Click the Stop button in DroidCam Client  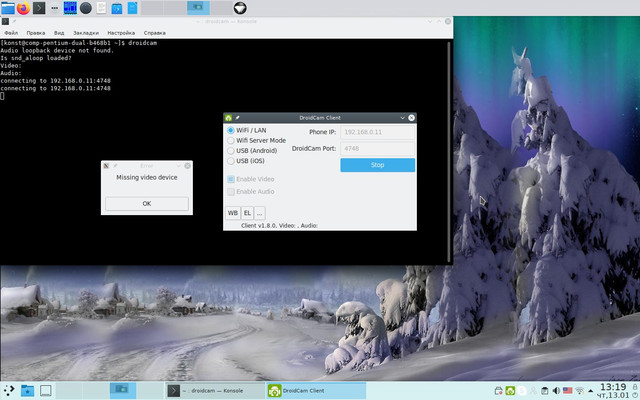378,165
